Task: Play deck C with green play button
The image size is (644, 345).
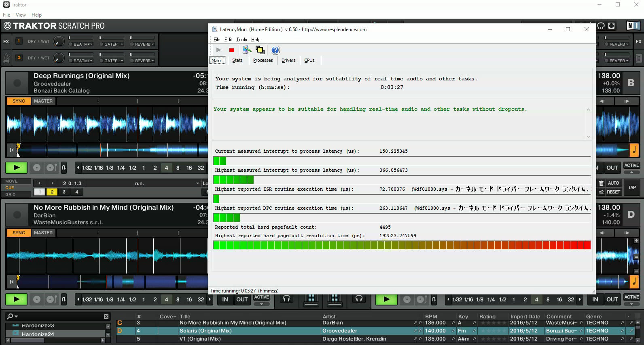Action: click(x=16, y=299)
